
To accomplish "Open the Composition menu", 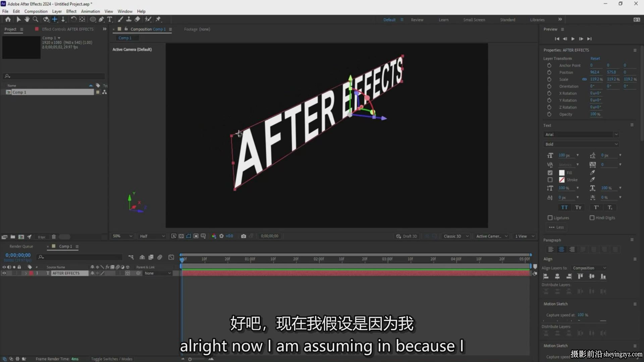I will coord(36,11).
